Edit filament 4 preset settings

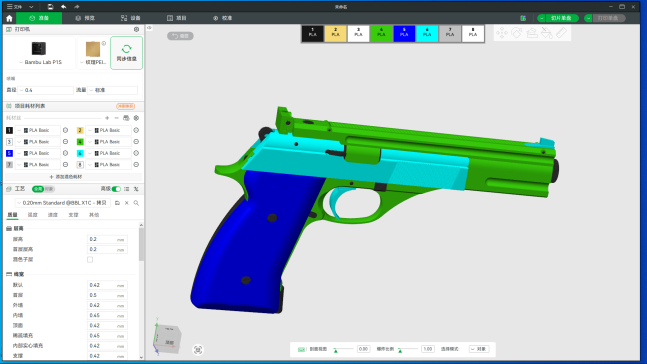pyautogui.click(x=136, y=142)
